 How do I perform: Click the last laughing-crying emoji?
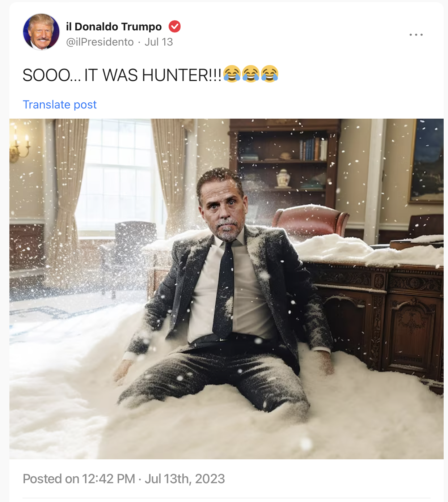coord(270,74)
